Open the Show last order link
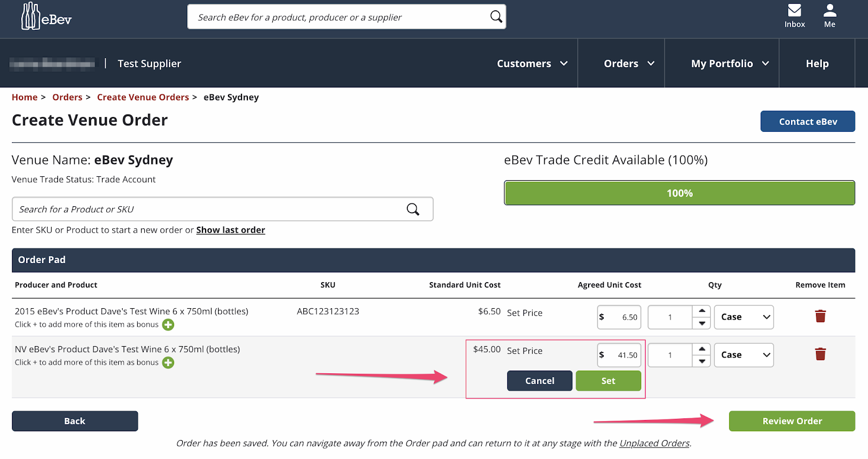Viewport: 868px width, 459px height. click(231, 230)
